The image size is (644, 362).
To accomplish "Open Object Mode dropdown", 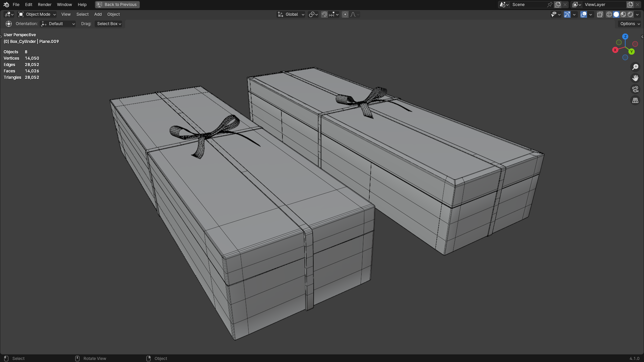I will click(x=37, y=14).
